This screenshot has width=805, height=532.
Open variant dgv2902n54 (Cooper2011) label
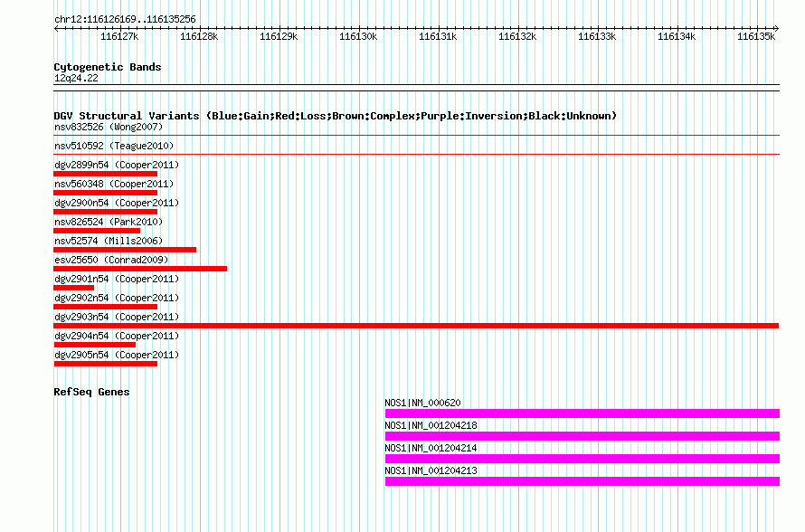[x=117, y=298]
